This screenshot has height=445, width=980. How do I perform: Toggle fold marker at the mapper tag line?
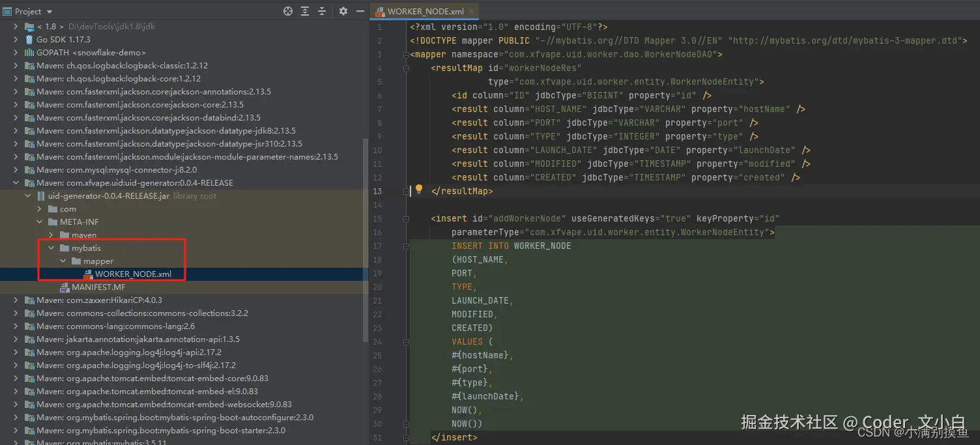[405, 55]
